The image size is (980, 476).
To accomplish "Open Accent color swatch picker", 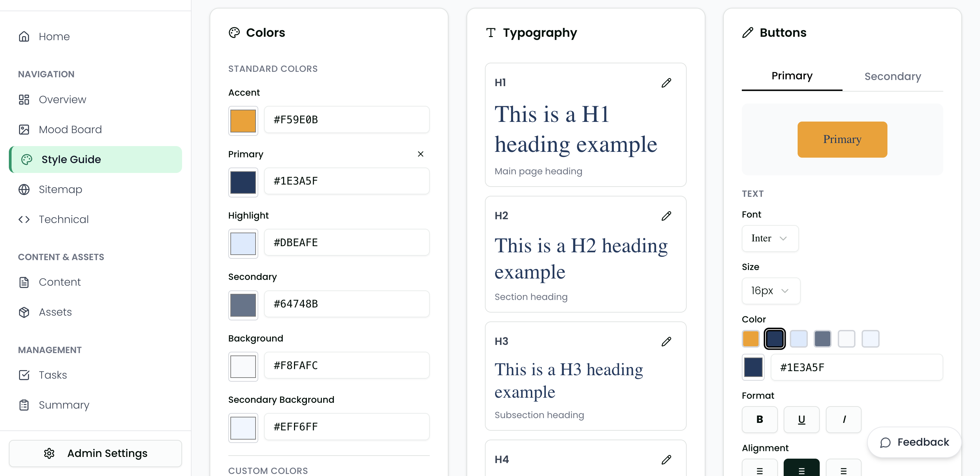I will (x=243, y=121).
